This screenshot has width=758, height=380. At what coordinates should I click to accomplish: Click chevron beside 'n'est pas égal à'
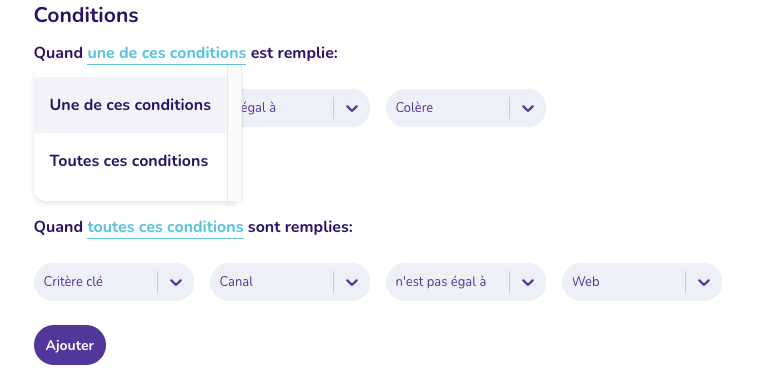[x=528, y=282]
